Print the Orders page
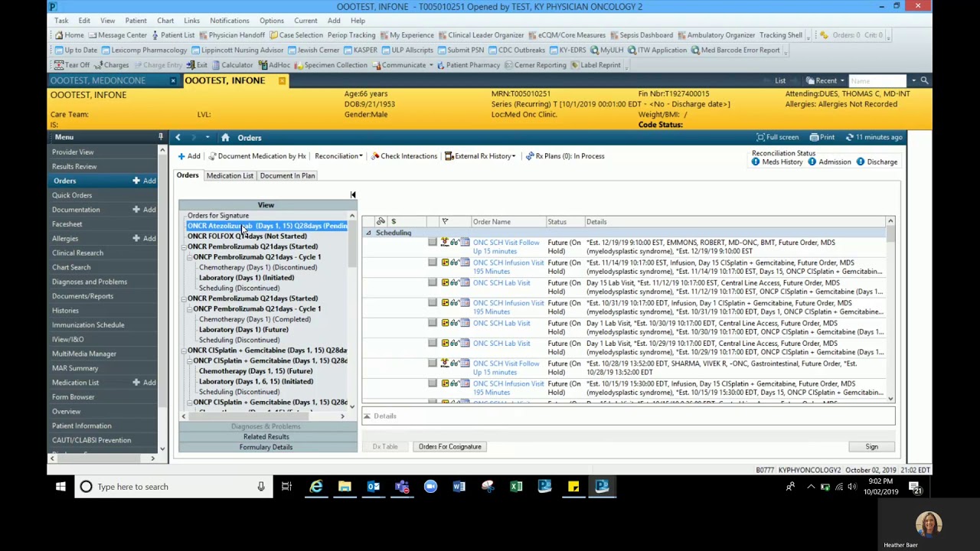This screenshot has height=551, width=980. pyautogui.click(x=822, y=138)
